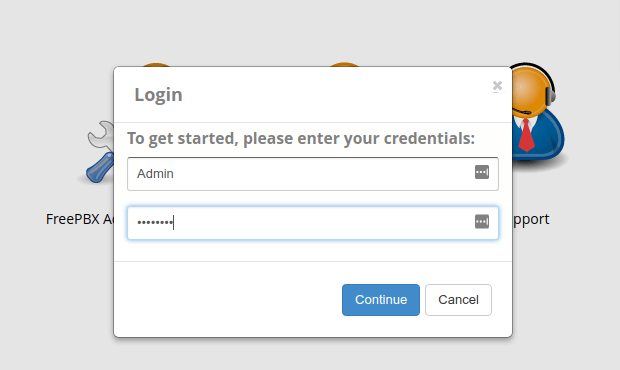Click the partly hidden orange icon above the Login title
620x370 pixels.
(156, 64)
